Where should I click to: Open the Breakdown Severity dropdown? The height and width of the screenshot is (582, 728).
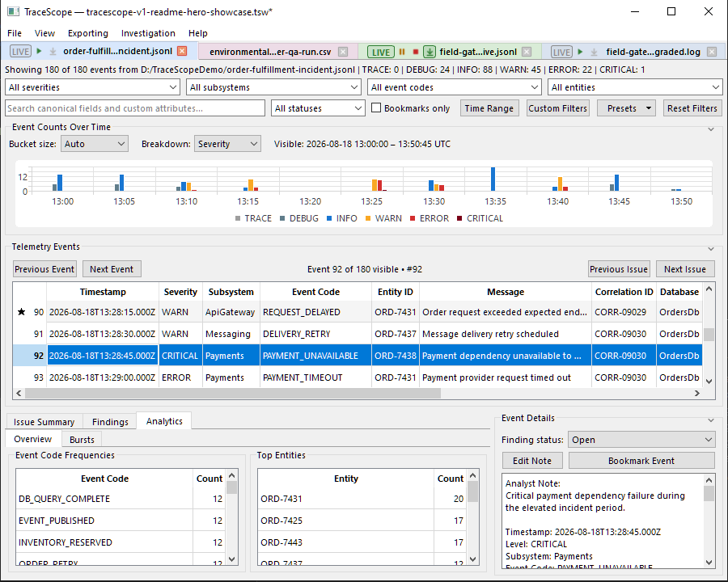[x=227, y=144]
